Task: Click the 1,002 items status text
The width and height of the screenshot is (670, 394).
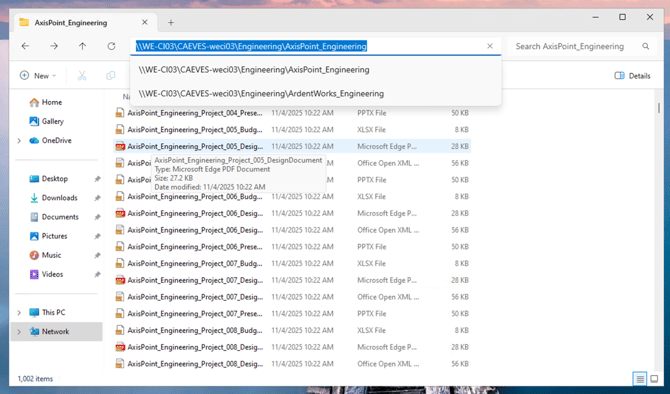Action: pos(35,379)
